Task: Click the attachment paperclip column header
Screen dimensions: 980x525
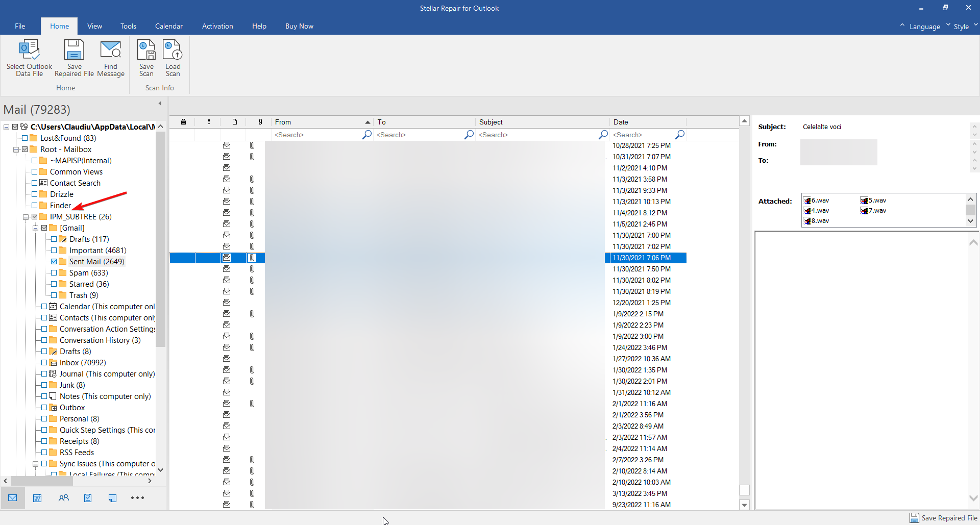Action: point(260,122)
